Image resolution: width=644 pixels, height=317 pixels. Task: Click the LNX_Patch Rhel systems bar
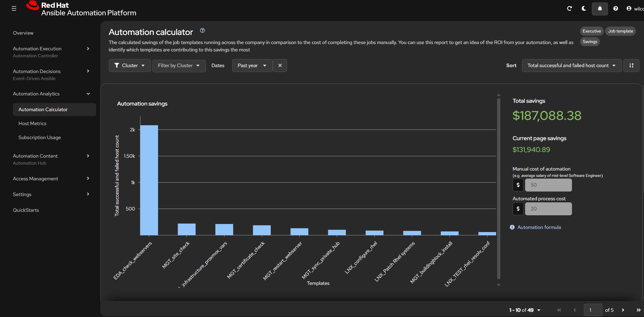coord(412,233)
